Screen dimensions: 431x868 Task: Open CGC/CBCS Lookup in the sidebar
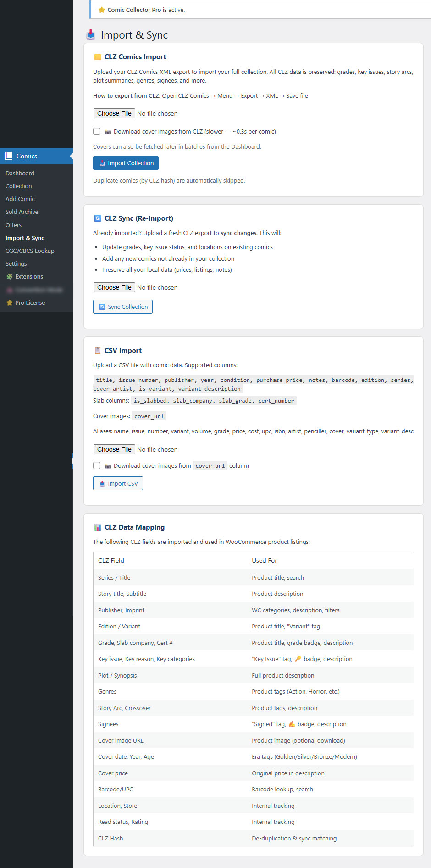pos(30,251)
